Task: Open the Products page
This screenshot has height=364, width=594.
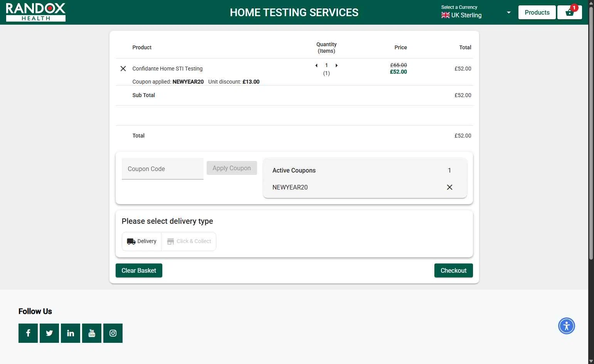Action: (537, 12)
